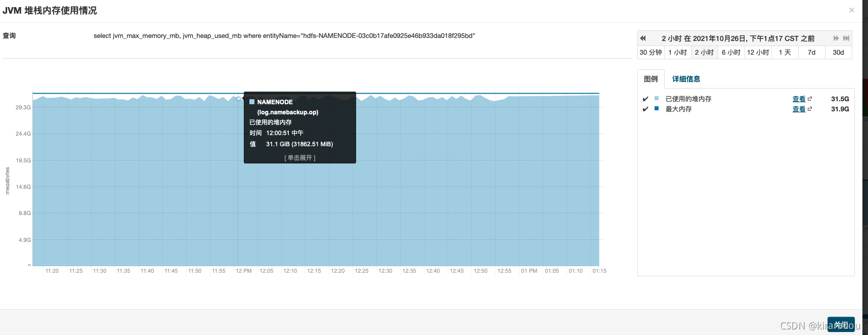Click the 31.9G value for max memory
868x335 pixels.
coord(840,109)
